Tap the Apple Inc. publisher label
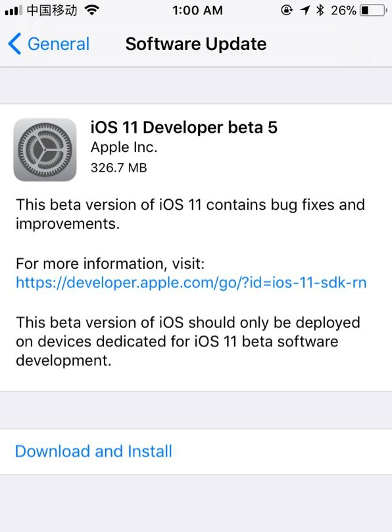The image size is (392, 532). click(124, 147)
